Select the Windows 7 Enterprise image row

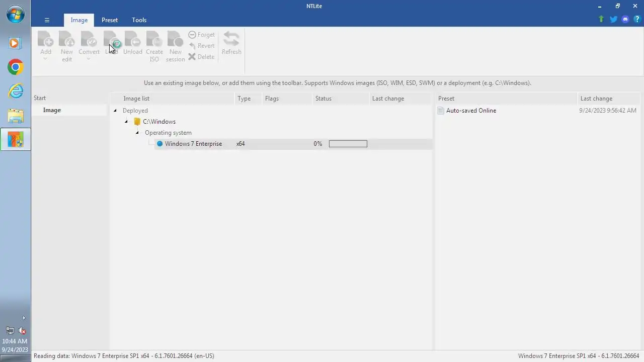point(293,144)
